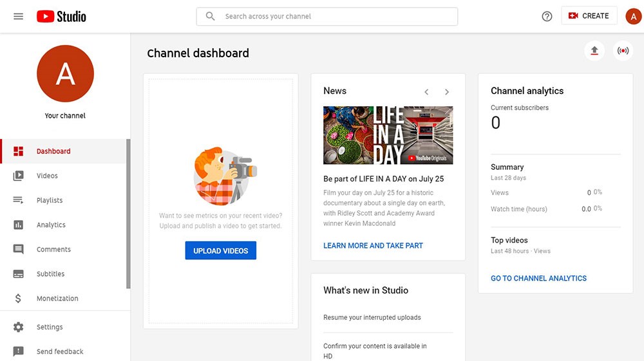Open the help question mark icon
This screenshot has height=361, width=644.
pos(547,17)
